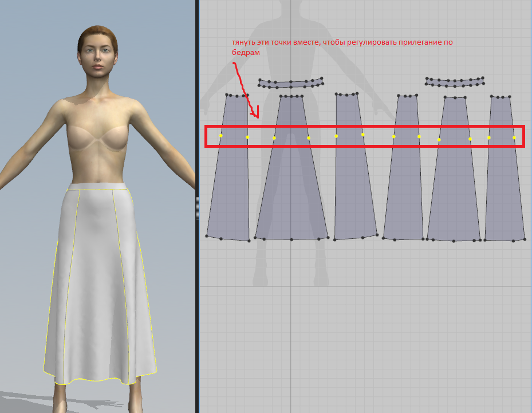Click the yellow hip point on the third panel's left edge

(x=336, y=136)
